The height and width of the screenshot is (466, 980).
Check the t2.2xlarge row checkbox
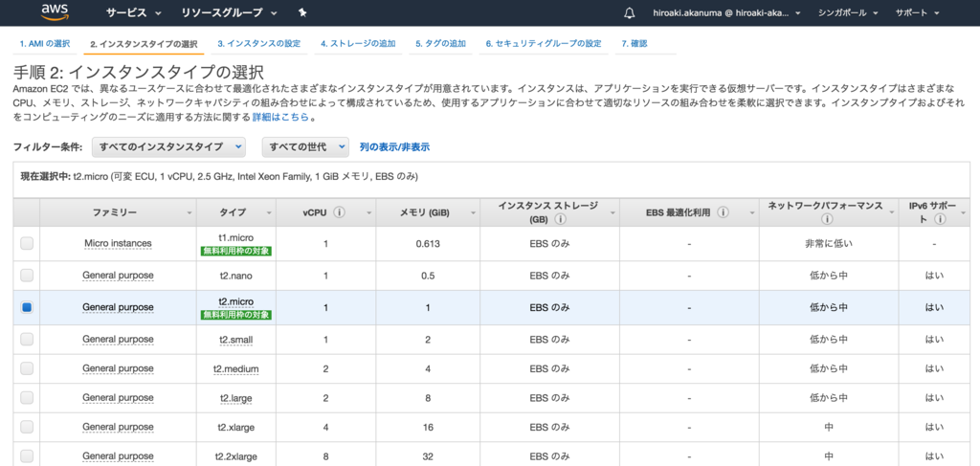(x=27, y=455)
